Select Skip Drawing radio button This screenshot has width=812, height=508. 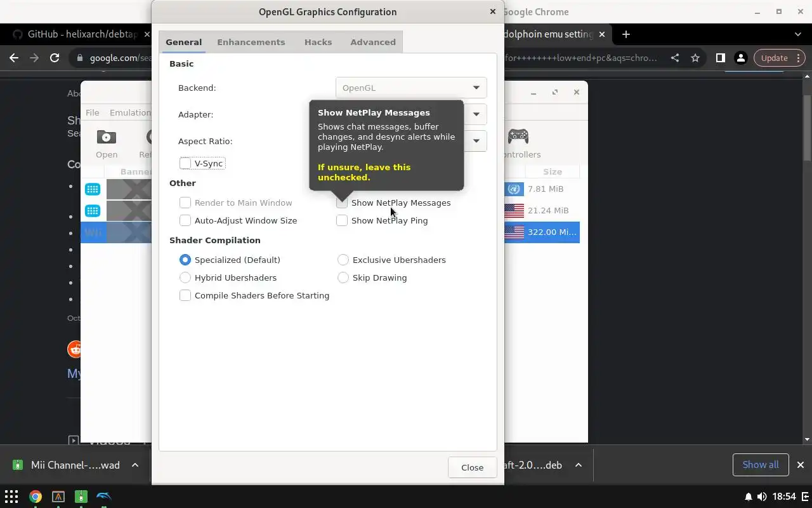click(343, 277)
